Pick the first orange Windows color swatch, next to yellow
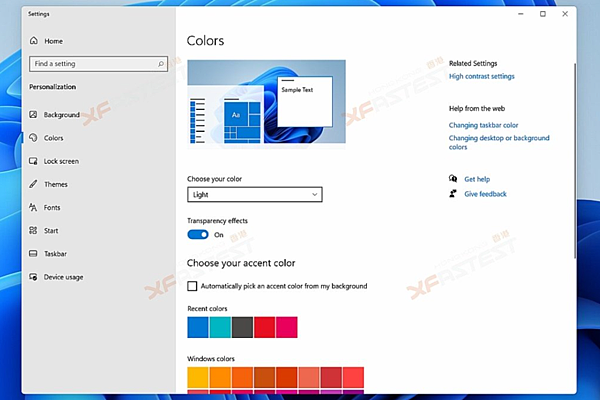This screenshot has height=400, width=600. pyautogui.click(x=220, y=377)
